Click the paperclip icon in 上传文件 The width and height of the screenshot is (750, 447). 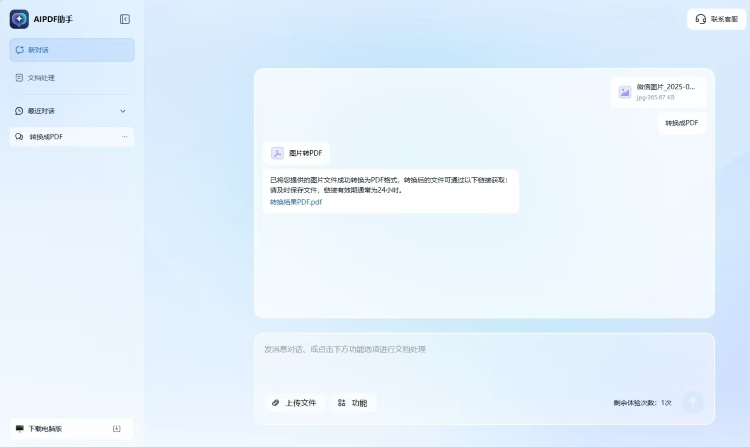276,403
